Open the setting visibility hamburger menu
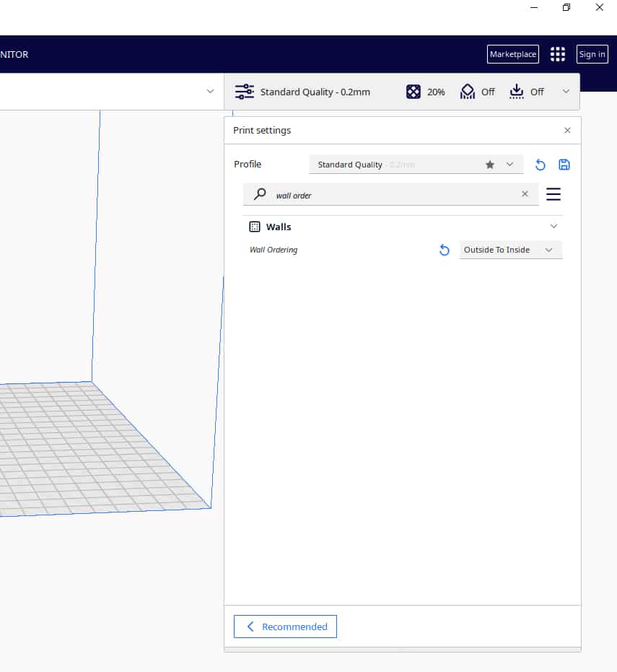 pos(553,194)
